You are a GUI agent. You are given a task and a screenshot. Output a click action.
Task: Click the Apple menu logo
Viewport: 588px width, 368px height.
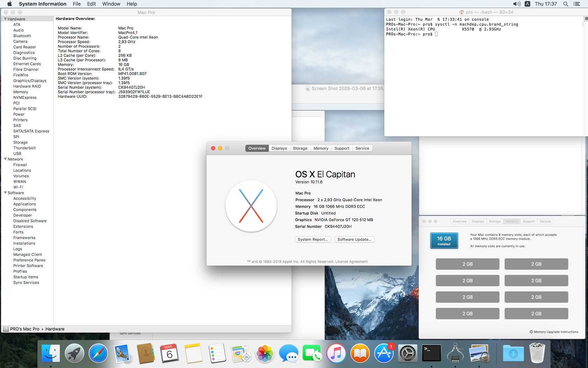click(9, 4)
